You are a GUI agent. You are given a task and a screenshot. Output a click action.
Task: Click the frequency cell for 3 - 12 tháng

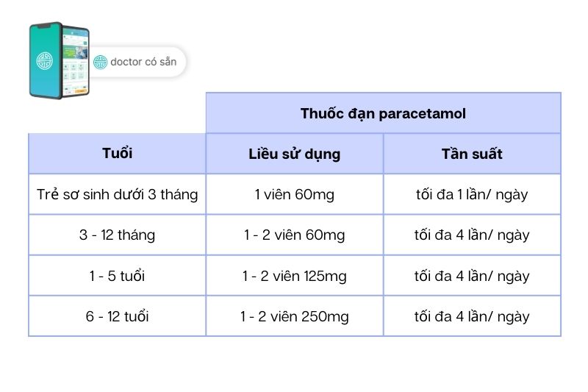(x=472, y=235)
